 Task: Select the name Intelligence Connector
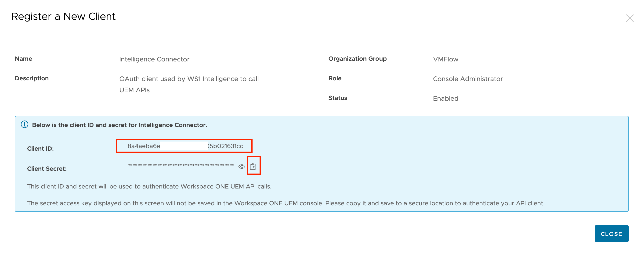pos(154,59)
